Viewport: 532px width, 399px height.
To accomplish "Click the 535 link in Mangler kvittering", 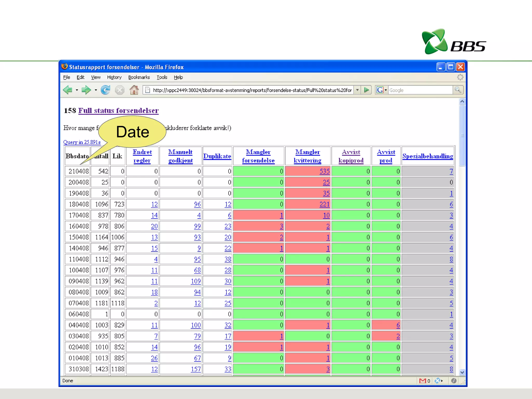I will (324, 171).
